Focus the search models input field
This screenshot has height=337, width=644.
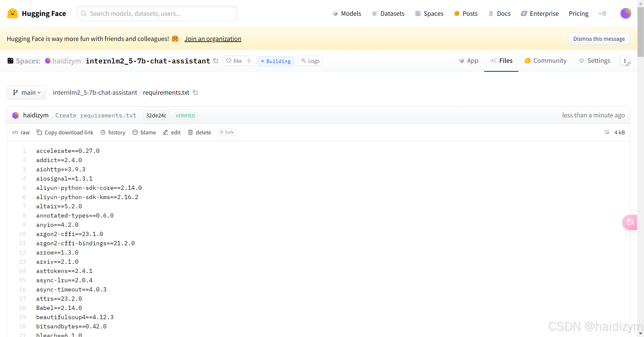pyautogui.click(x=157, y=13)
